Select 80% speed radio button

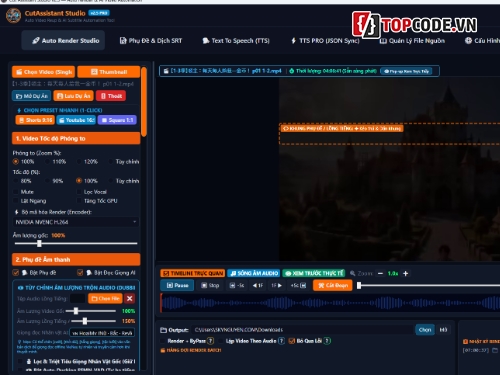16,181
